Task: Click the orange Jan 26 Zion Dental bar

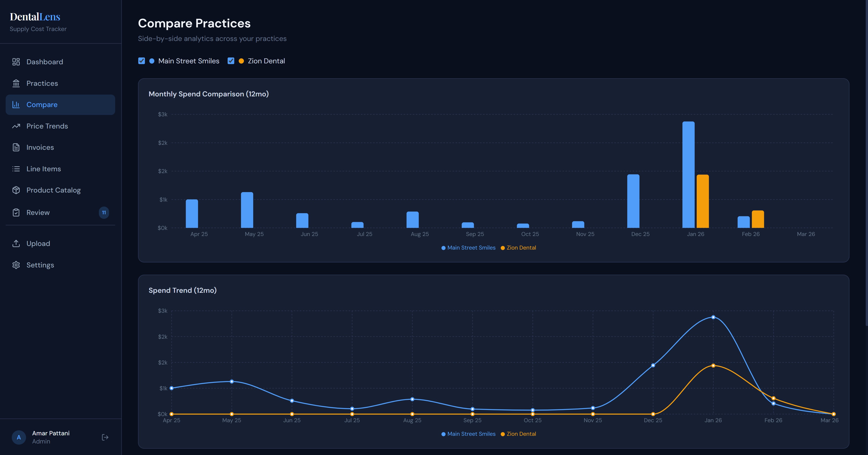Action: [x=703, y=202]
